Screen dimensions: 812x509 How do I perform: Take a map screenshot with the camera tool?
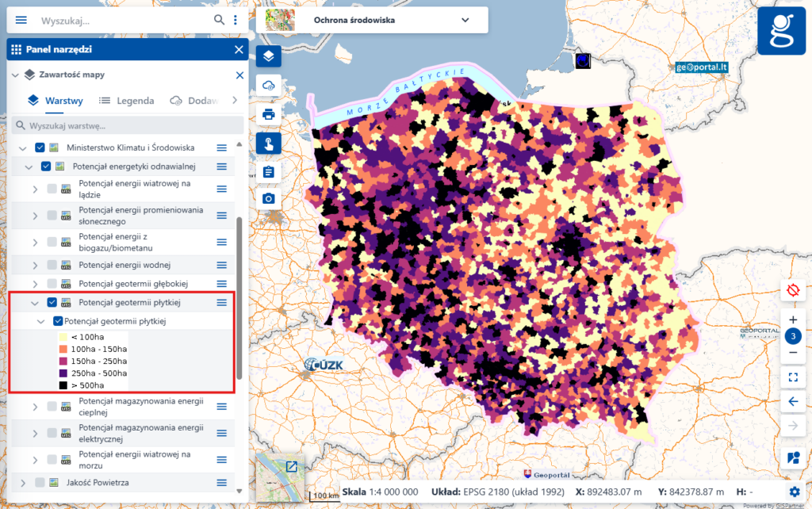(268, 199)
